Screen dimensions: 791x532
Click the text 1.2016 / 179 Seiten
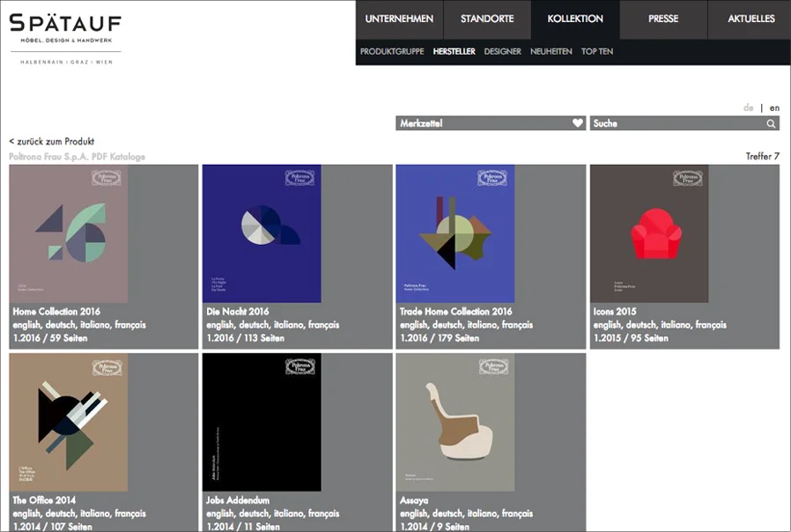click(x=440, y=338)
